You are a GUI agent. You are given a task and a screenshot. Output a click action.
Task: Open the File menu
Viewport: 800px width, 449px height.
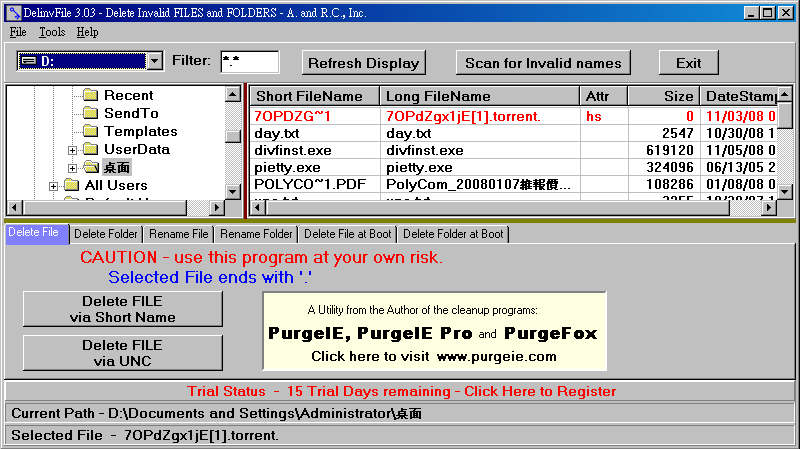[18, 32]
